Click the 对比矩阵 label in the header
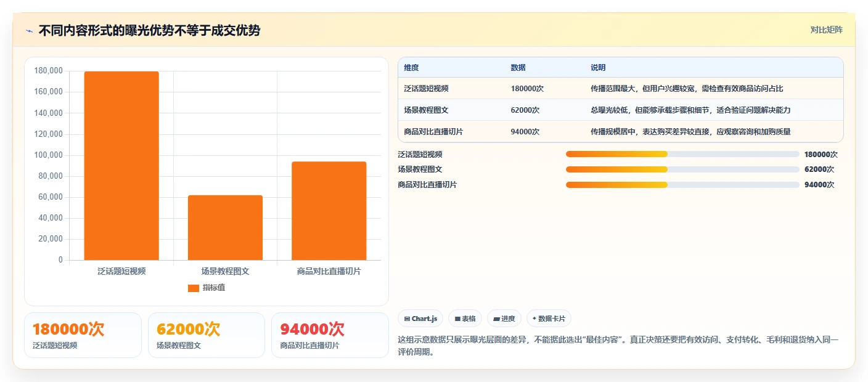This screenshot has width=868, height=382. point(826,30)
